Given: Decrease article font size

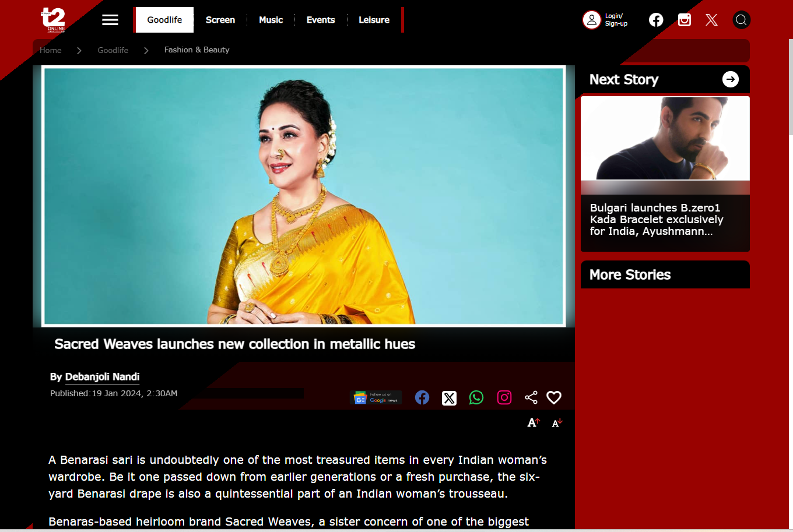Looking at the screenshot, I should pyautogui.click(x=557, y=423).
